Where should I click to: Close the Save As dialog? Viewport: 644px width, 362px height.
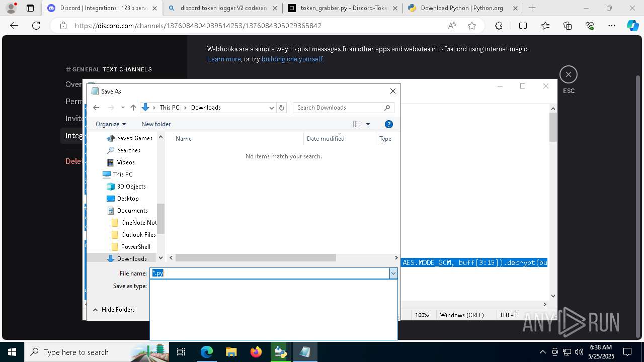(393, 91)
